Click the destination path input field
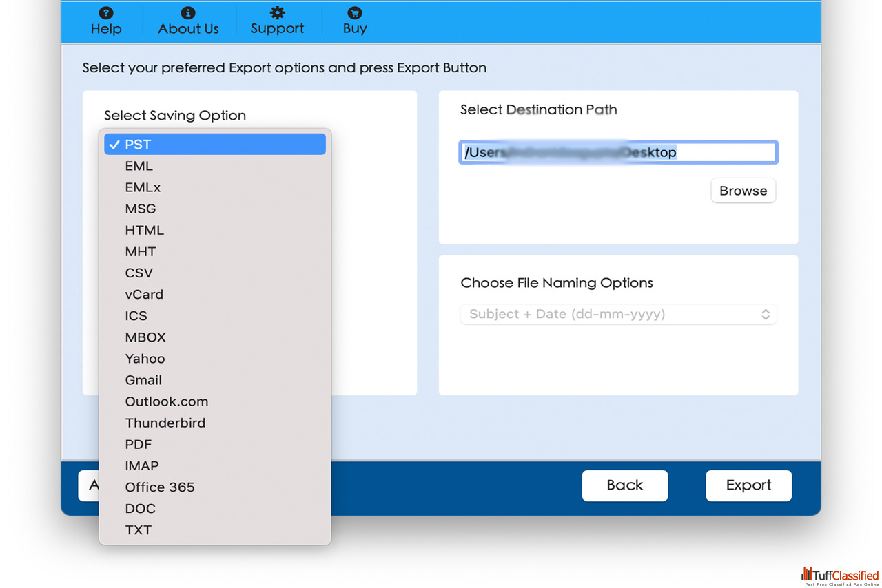 (618, 152)
